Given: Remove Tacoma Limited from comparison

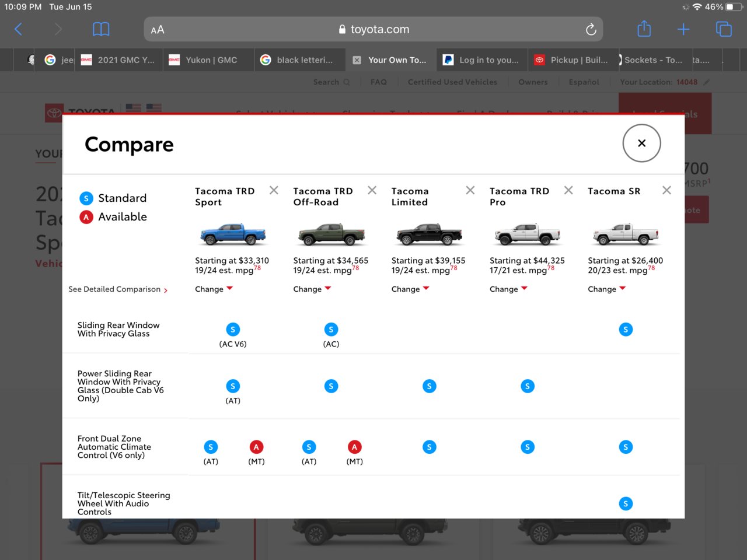Looking at the screenshot, I should point(470,190).
